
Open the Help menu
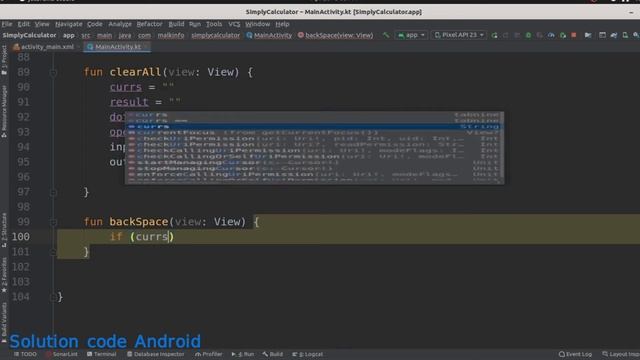point(282,24)
